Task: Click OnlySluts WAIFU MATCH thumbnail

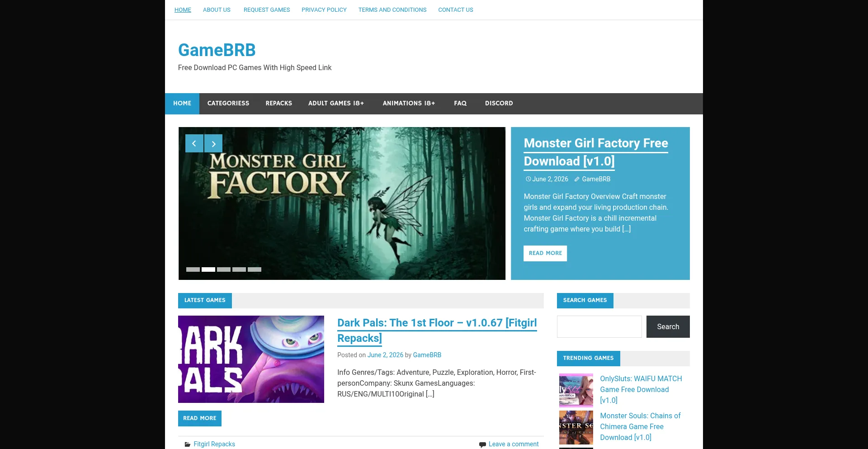Action: [x=576, y=391]
